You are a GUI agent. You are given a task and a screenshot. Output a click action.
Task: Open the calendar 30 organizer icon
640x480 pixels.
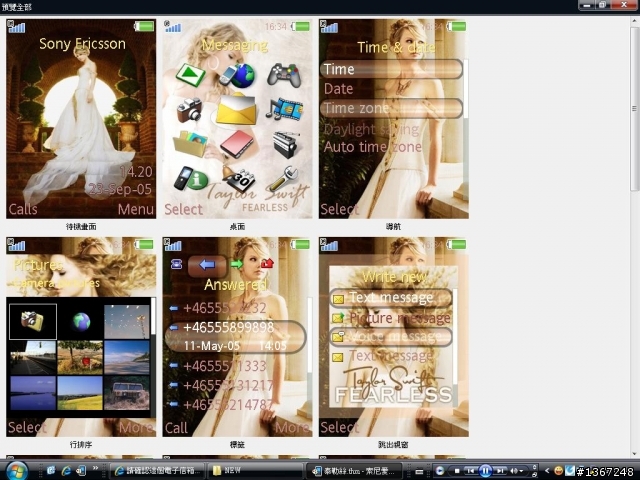point(239,179)
